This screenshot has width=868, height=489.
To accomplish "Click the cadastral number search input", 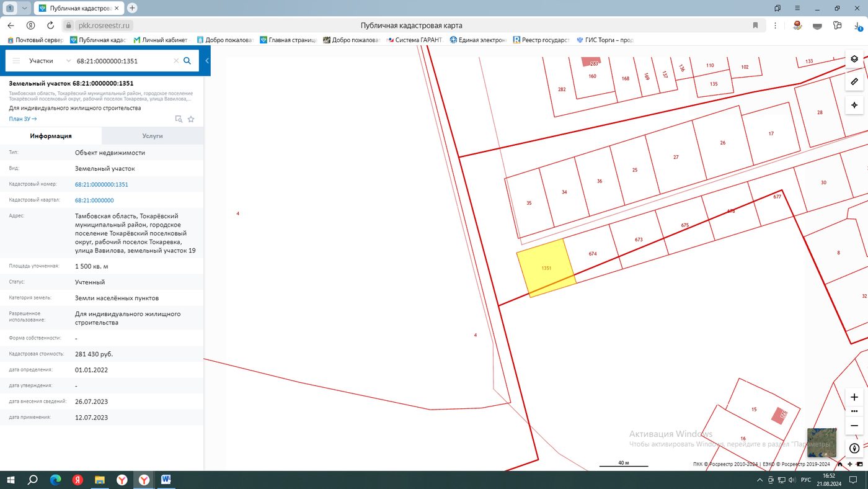I will point(122,61).
